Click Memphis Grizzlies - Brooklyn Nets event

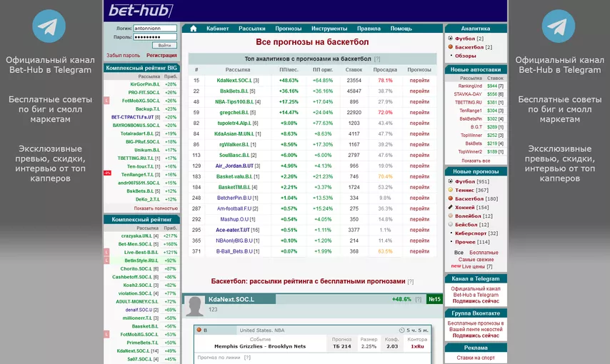pos(260,346)
